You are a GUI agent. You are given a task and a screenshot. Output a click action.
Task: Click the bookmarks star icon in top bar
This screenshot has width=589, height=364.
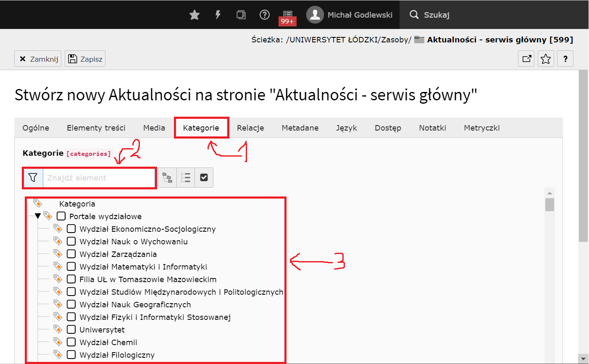[194, 15]
